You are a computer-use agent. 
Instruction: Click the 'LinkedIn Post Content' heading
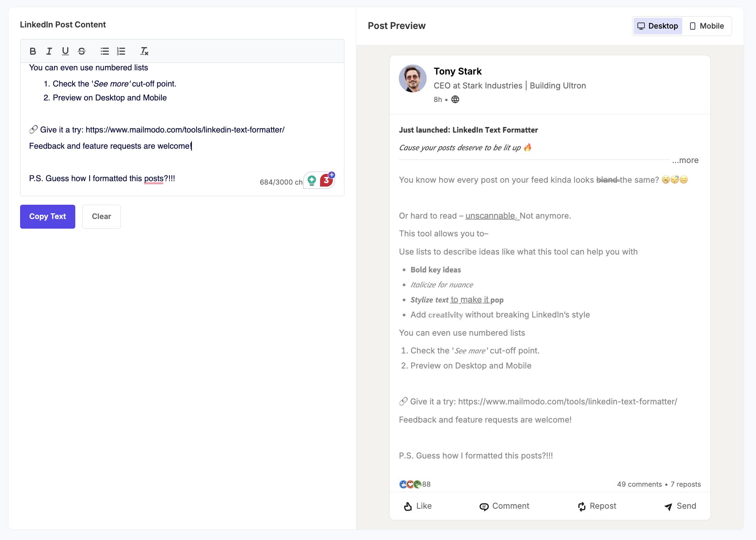point(63,25)
